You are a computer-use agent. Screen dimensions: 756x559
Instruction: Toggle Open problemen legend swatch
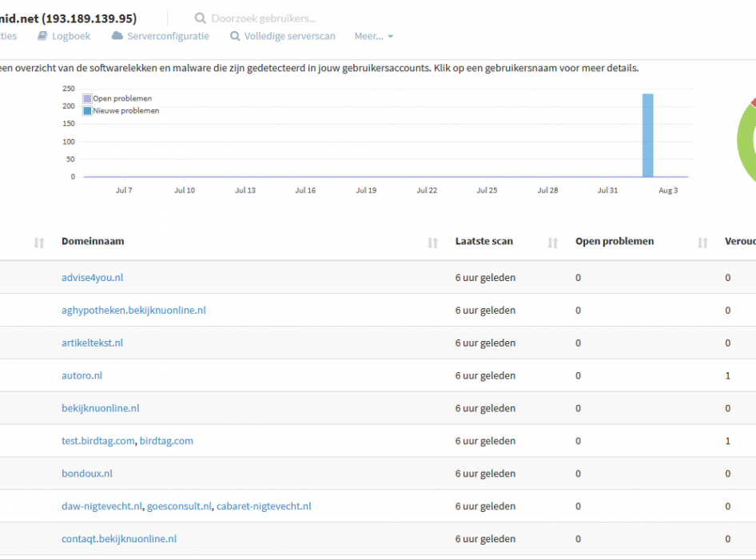(87, 98)
